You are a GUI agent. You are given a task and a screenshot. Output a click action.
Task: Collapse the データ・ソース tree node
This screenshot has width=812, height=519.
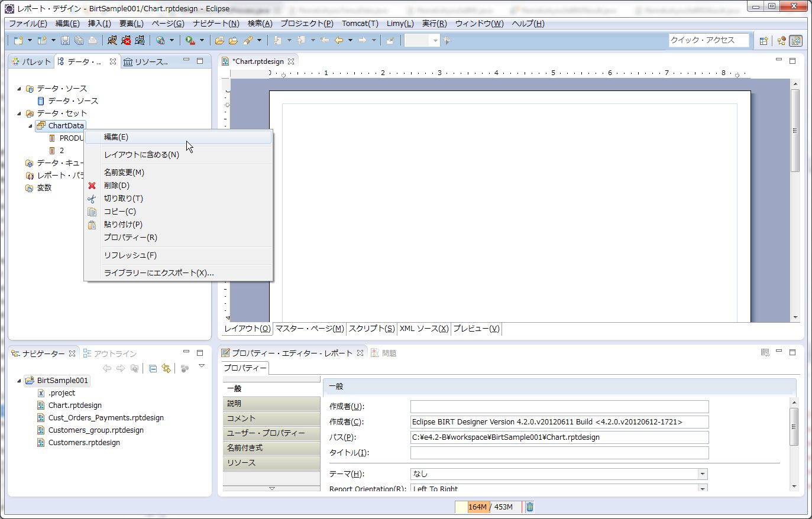(x=19, y=89)
